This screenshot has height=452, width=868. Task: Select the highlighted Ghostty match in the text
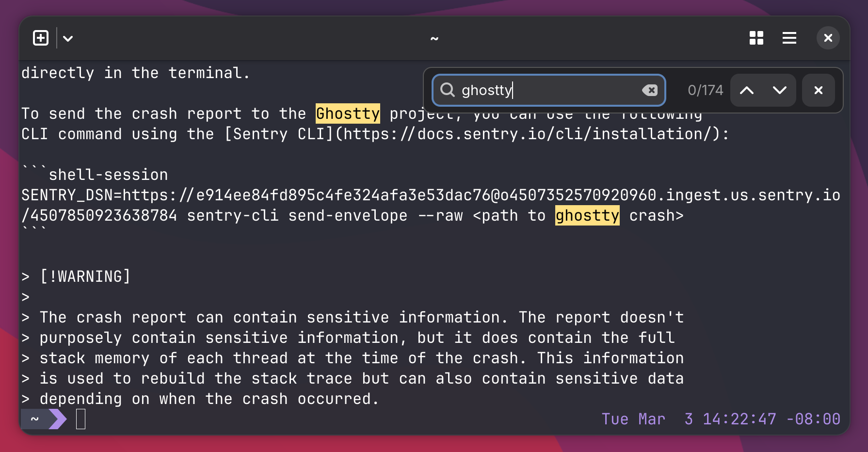[x=347, y=113]
